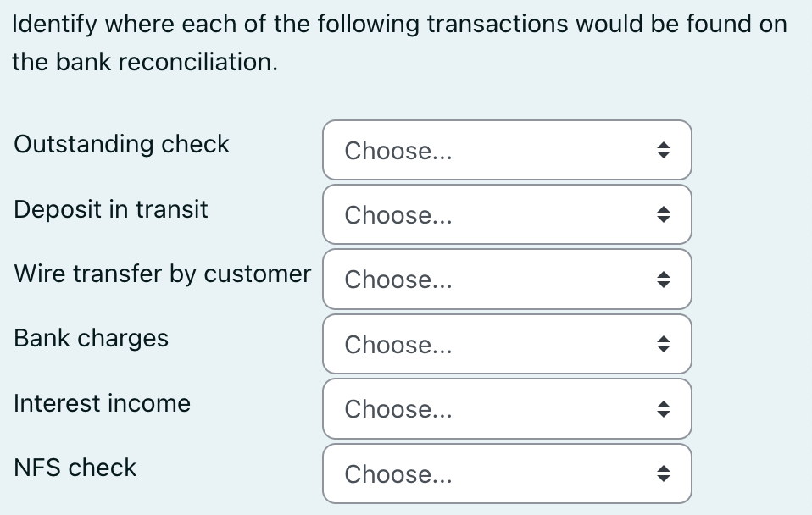Select the Bank charges label text
The width and height of the screenshot is (812, 515).
click(x=91, y=339)
